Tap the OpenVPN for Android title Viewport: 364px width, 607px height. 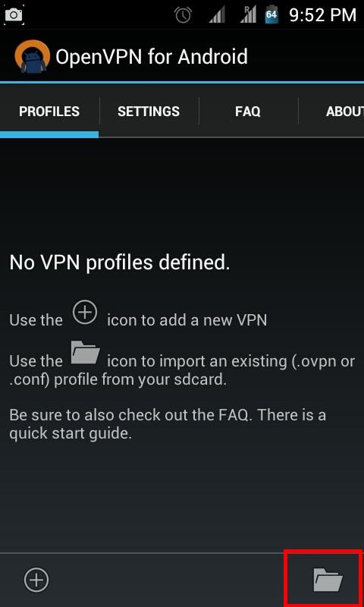click(152, 57)
